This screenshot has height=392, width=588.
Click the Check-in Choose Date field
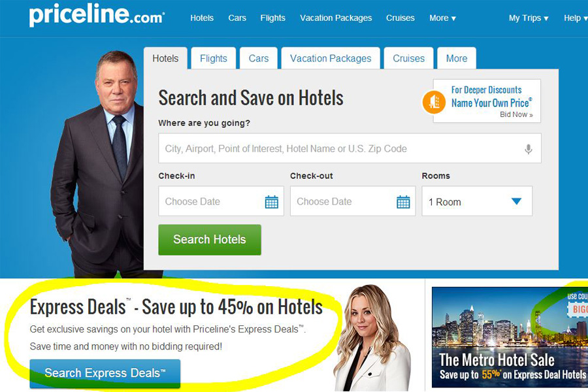click(x=221, y=201)
